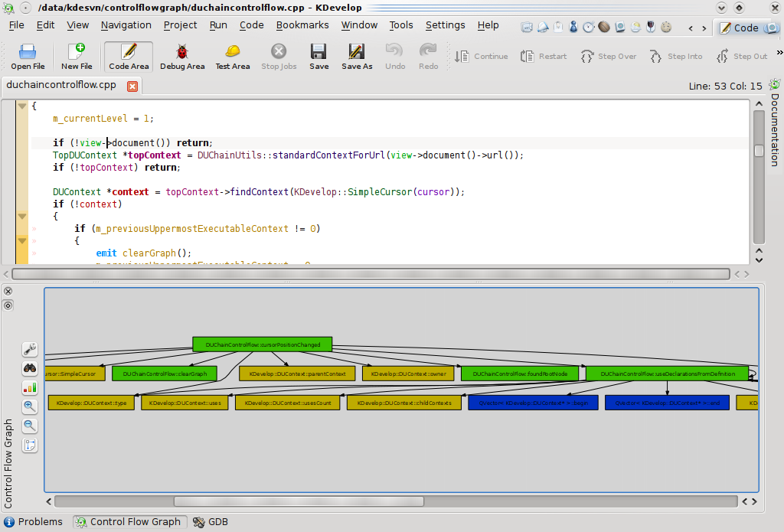
Task: Toggle the crosshair lock in the graph sidebar
Action: coord(8,305)
